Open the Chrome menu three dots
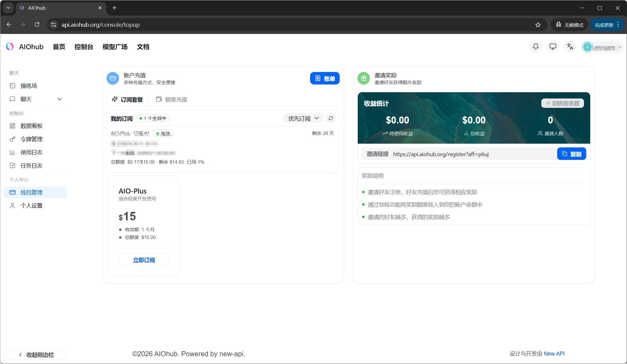 tap(618, 25)
